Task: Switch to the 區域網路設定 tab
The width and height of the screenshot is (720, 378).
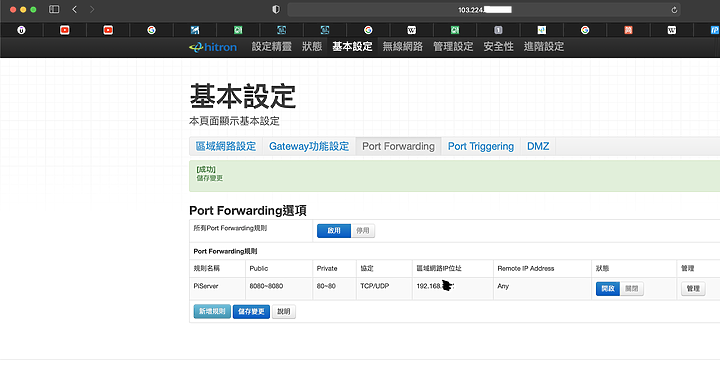Action: [226, 146]
